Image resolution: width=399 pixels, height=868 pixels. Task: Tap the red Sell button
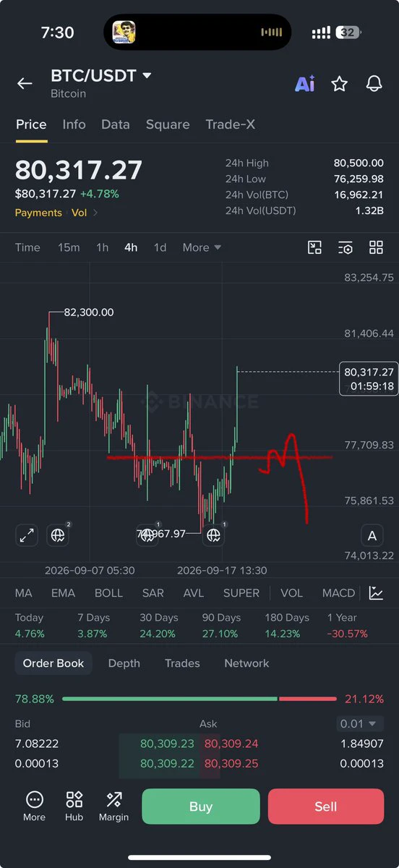[x=326, y=807]
